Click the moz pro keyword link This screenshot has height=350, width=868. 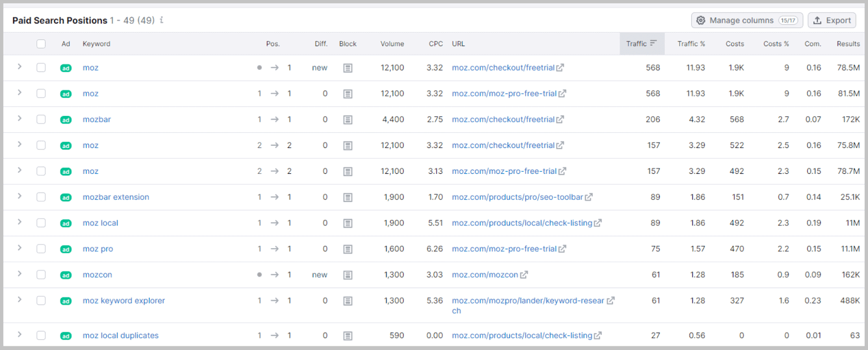(x=98, y=249)
